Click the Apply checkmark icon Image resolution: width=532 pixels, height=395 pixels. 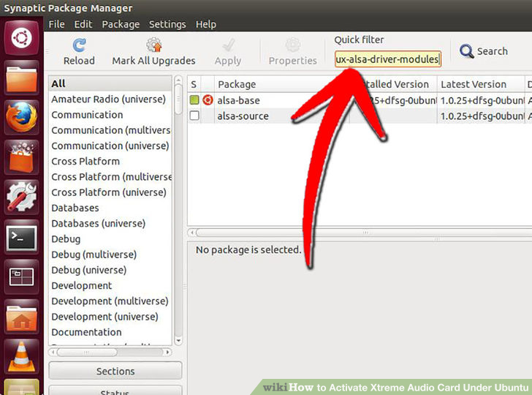228,45
